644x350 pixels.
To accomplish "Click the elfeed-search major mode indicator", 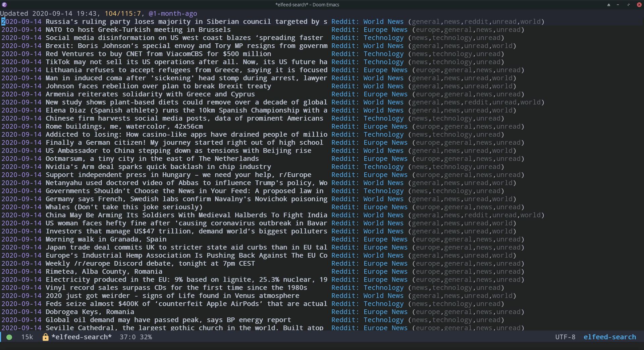I will coord(610,337).
